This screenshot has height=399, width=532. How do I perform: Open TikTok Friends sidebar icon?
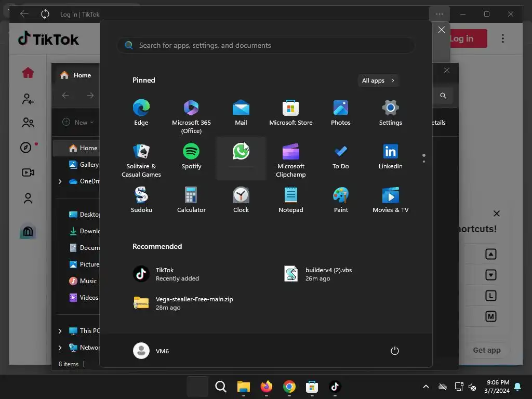coord(28,123)
